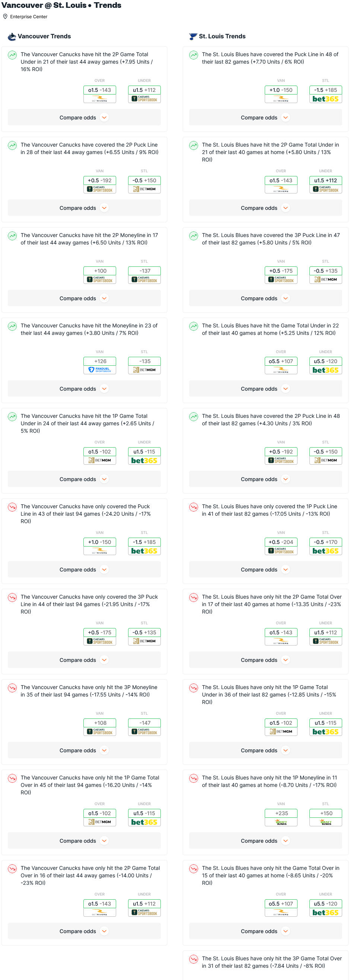Pick the o5.5 +107 over odds for Game Total Under trend
Screen dimensions: 350x980
(281, 361)
